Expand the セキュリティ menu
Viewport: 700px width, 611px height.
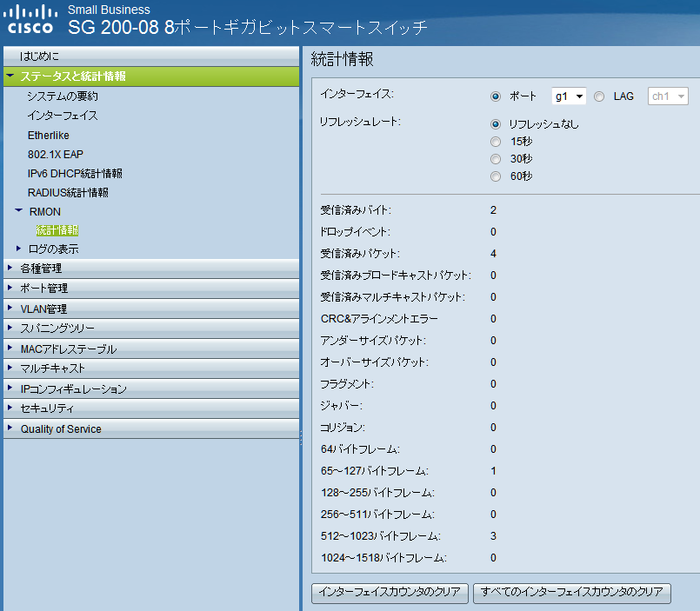pos(151,408)
